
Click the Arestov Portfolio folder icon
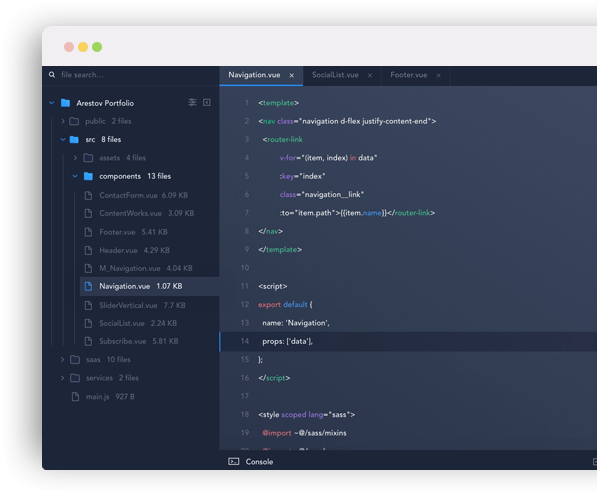click(x=65, y=103)
